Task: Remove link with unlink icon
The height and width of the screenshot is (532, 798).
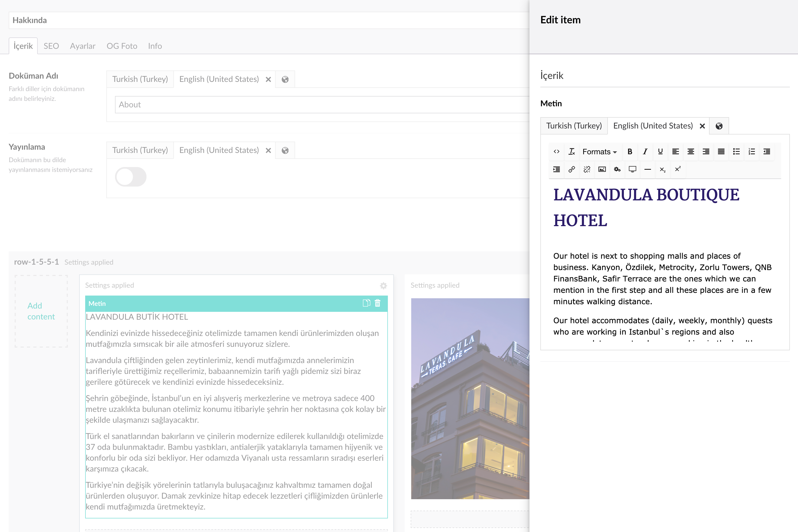Action: click(587, 169)
